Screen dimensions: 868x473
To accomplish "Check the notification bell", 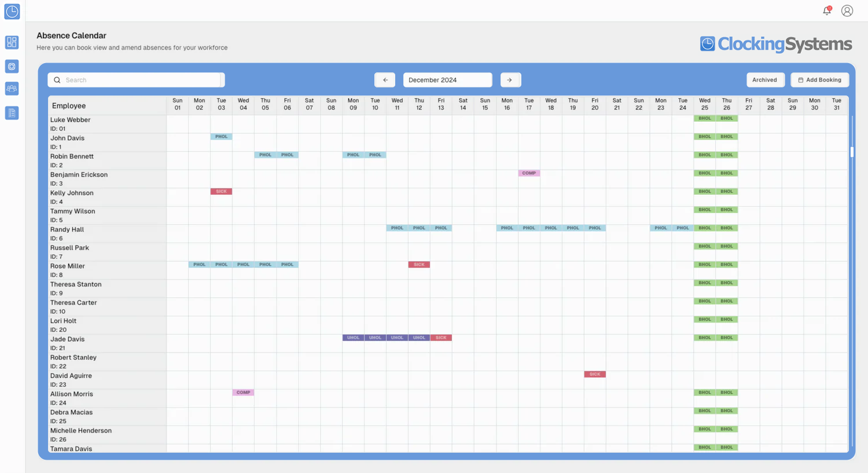I will click(827, 10).
